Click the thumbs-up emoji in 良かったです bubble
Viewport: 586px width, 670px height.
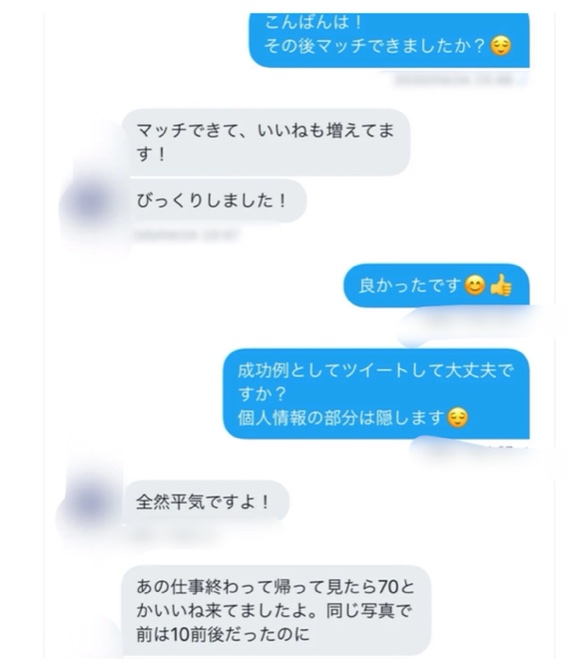click(501, 285)
